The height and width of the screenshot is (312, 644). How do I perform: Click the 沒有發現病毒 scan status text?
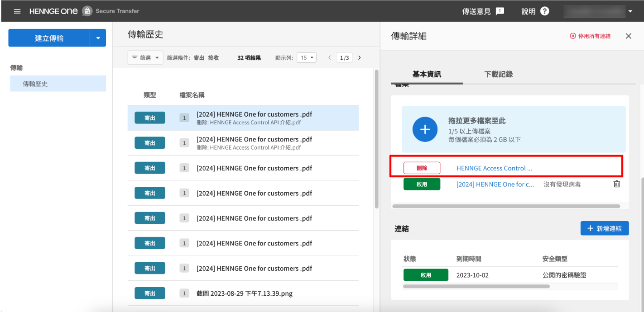tap(562, 184)
